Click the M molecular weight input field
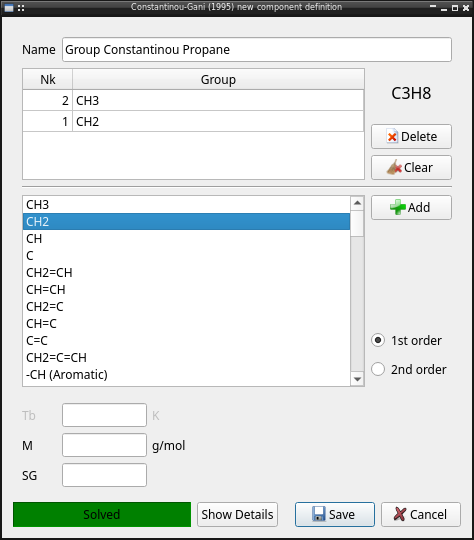474x540 pixels. coord(104,445)
